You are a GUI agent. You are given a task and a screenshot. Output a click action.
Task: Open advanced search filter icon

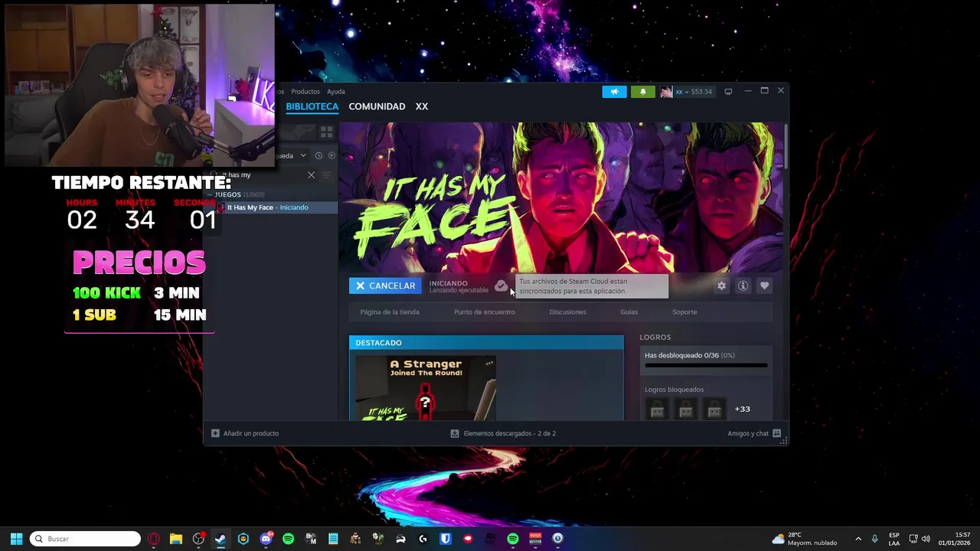coord(327,175)
